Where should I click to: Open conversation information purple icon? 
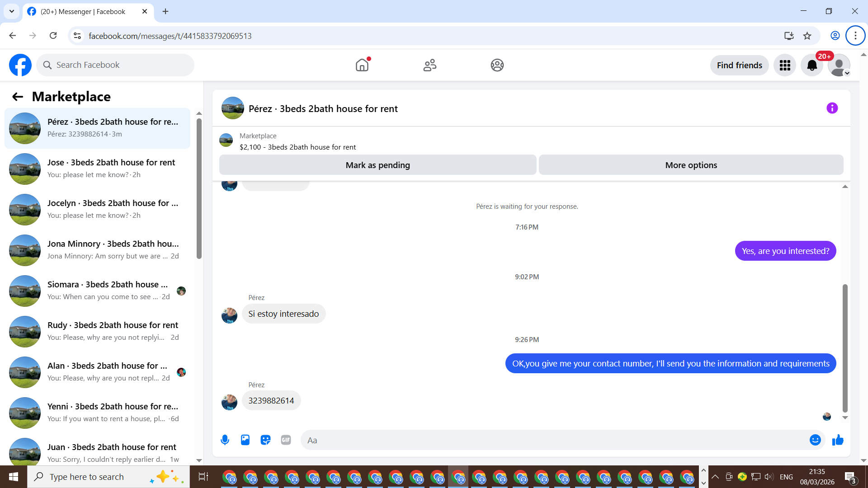pos(832,108)
